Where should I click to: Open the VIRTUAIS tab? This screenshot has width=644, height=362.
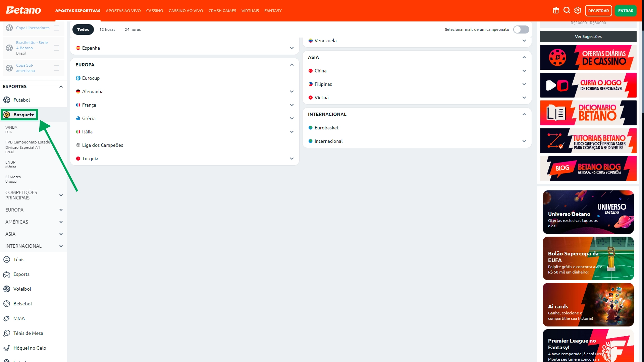click(250, 11)
